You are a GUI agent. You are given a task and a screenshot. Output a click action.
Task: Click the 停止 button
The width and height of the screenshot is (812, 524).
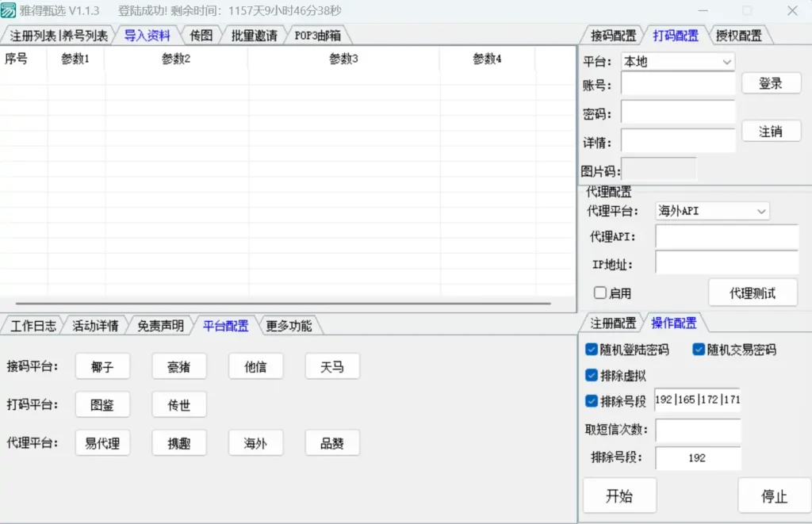[774, 495]
